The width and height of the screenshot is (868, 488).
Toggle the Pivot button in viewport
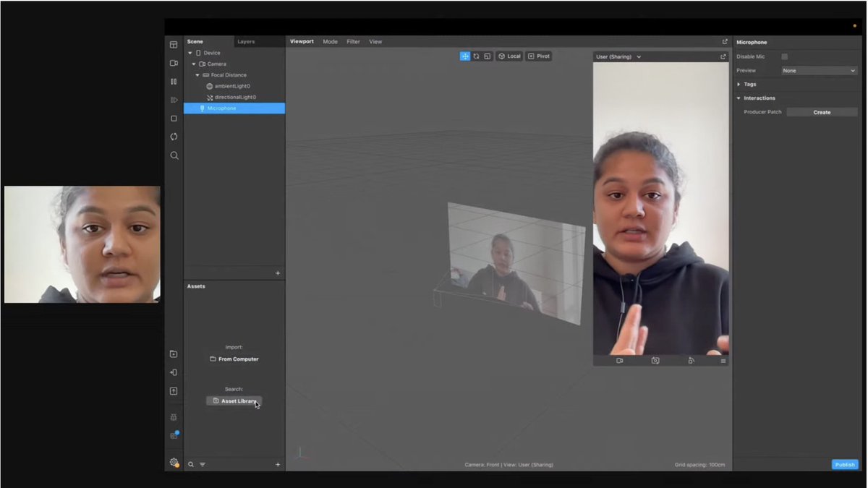[x=539, y=56]
